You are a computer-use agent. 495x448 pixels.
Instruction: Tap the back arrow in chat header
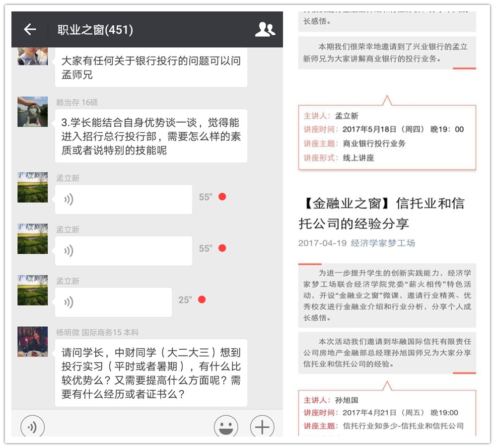(30, 30)
